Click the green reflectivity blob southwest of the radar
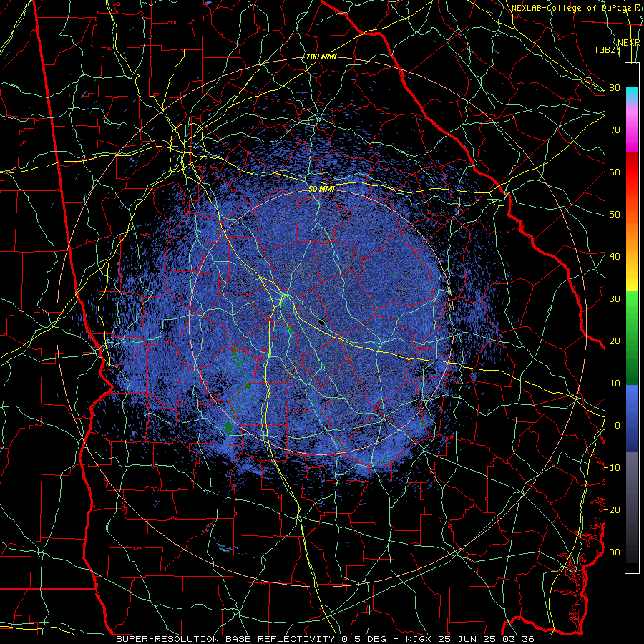This screenshot has width=644, height=644. (x=228, y=428)
